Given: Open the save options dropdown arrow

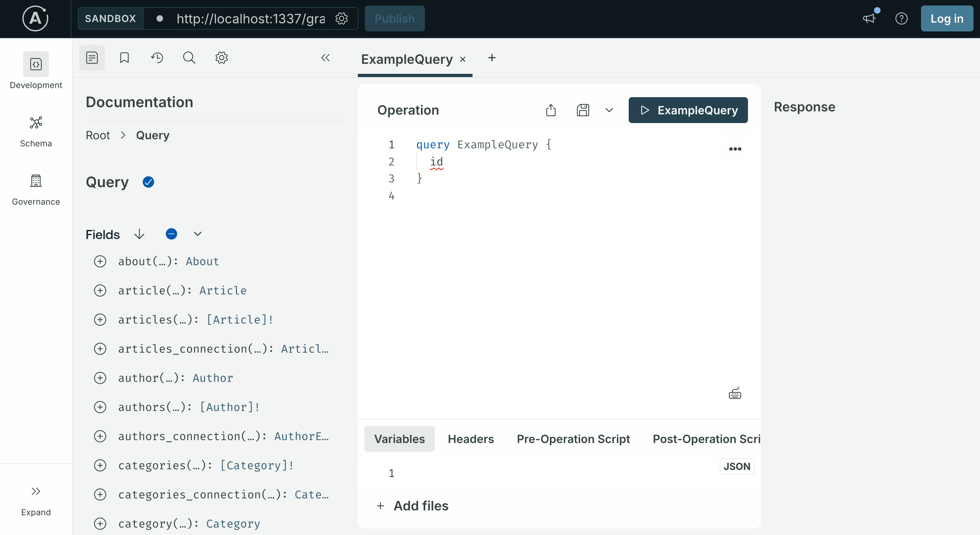Looking at the screenshot, I should tap(609, 110).
